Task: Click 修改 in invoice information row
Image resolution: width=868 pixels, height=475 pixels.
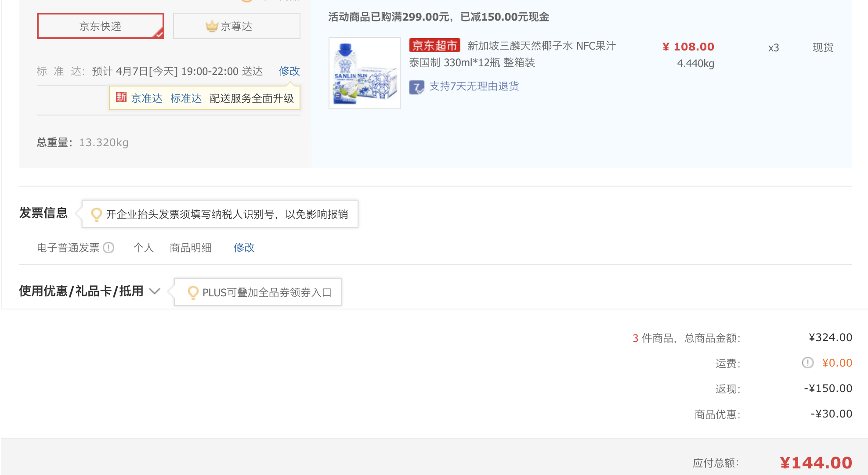Action: coord(244,248)
